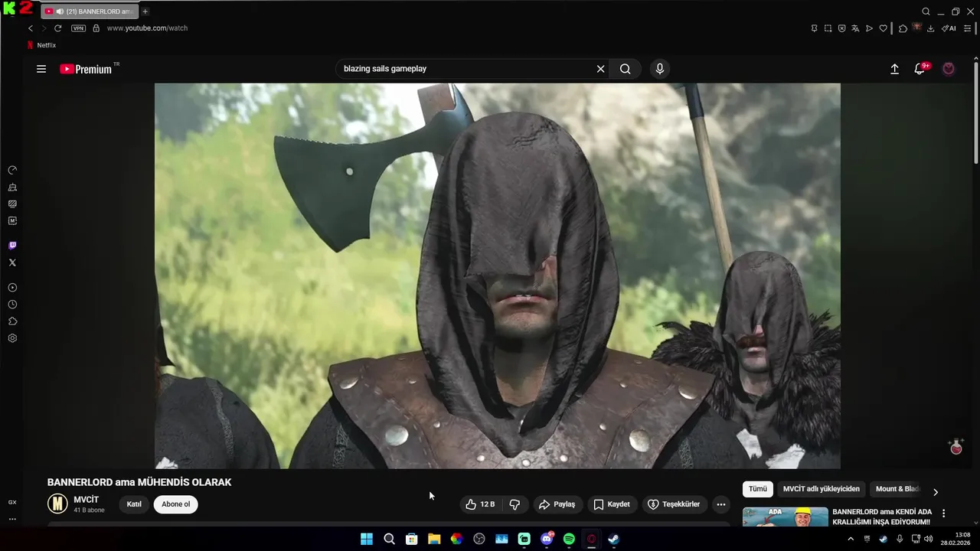This screenshot has height=551, width=980.
Task: Add page to bookmarks with heart
Action: [883, 28]
